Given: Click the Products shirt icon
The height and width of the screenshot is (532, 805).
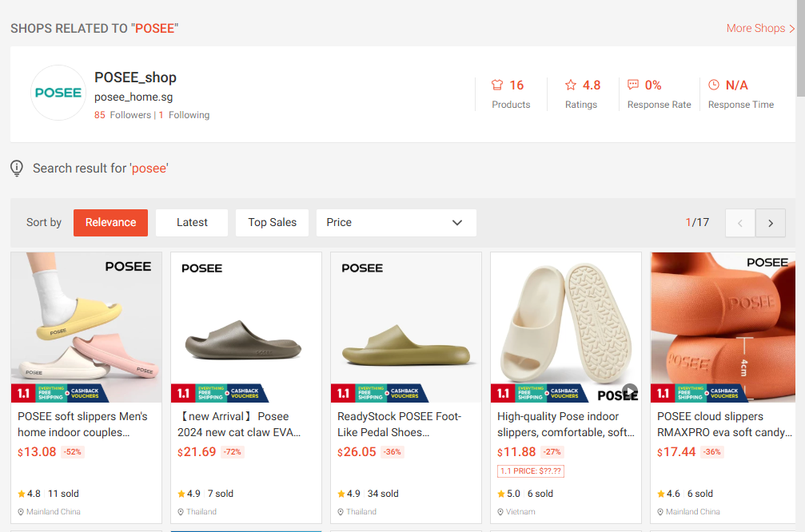Looking at the screenshot, I should tap(497, 85).
